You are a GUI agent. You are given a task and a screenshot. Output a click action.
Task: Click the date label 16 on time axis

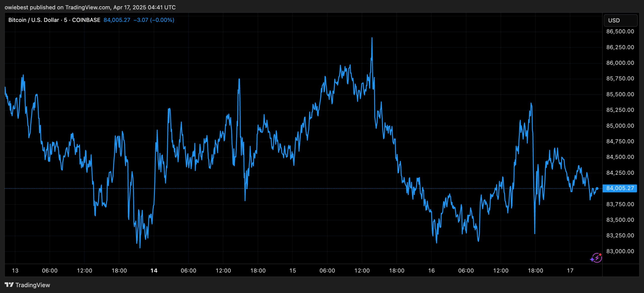pyautogui.click(x=431, y=271)
